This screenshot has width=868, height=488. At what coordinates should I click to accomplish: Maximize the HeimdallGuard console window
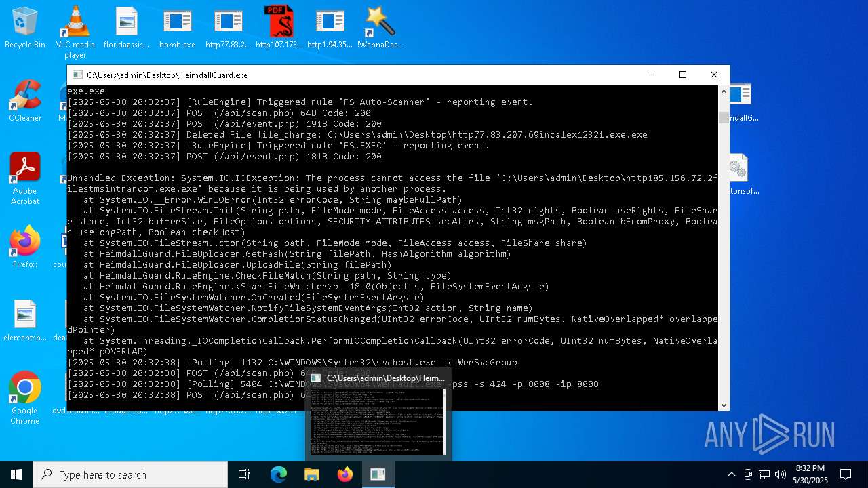683,75
